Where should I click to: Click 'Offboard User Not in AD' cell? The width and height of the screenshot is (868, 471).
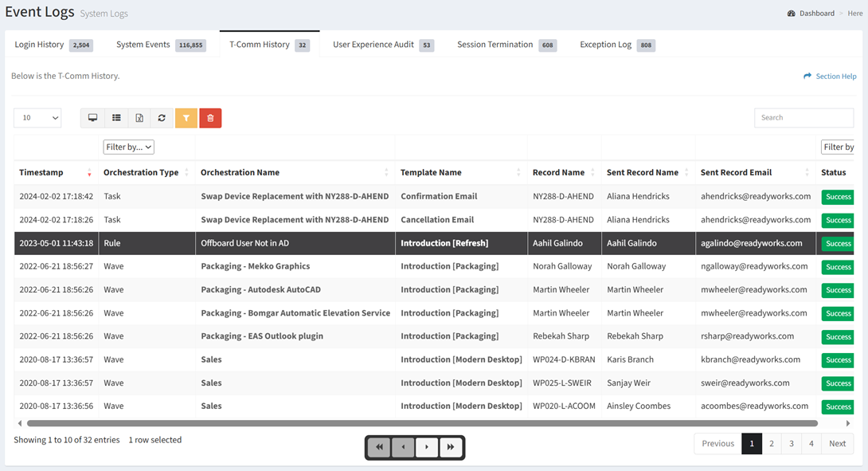pyautogui.click(x=244, y=243)
